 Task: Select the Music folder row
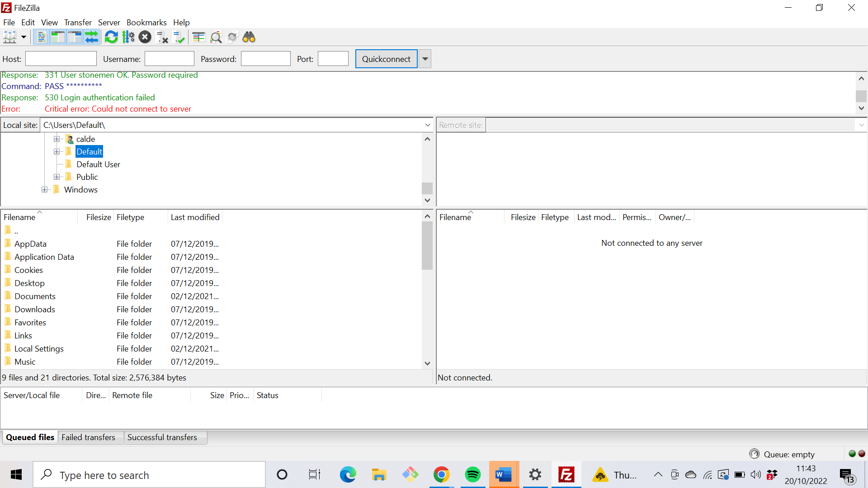[211, 362]
